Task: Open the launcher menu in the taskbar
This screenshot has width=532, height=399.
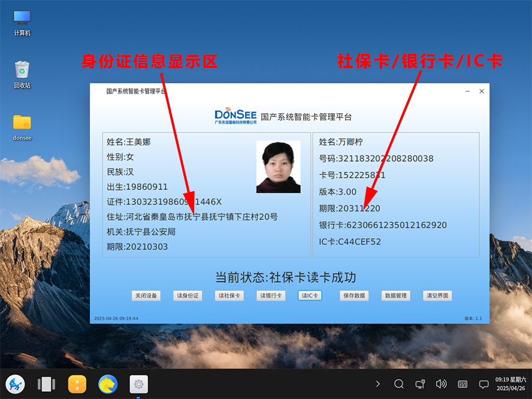Action: click(x=15, y=384)
